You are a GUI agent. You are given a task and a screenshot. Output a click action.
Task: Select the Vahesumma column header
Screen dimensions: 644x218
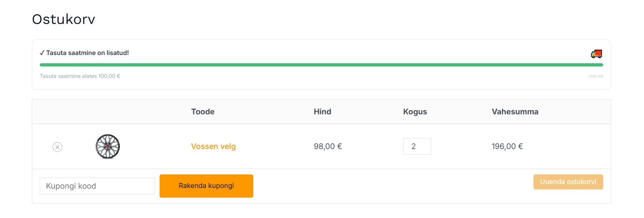[x=515, y=112]
